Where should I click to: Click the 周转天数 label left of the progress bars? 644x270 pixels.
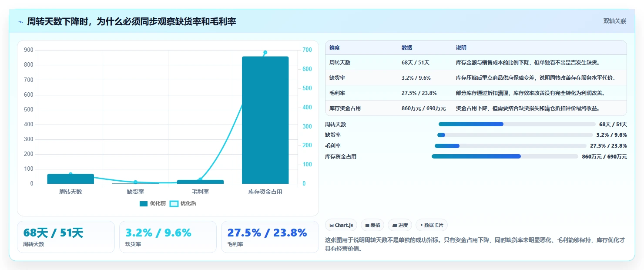335,125
